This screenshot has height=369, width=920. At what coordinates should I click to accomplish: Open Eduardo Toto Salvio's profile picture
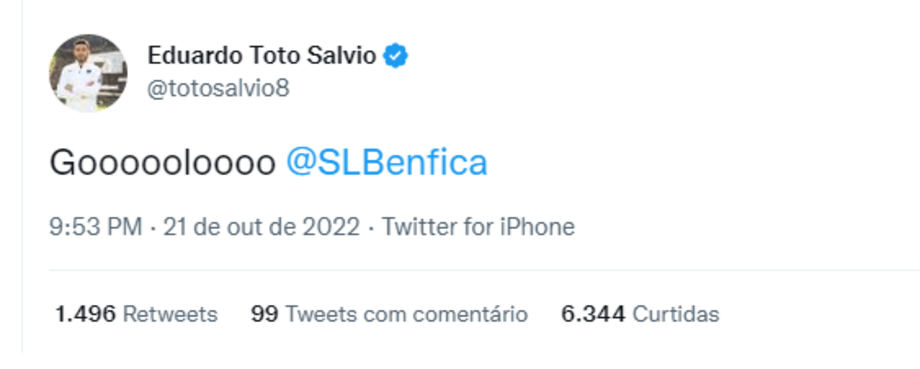(88, 73)
